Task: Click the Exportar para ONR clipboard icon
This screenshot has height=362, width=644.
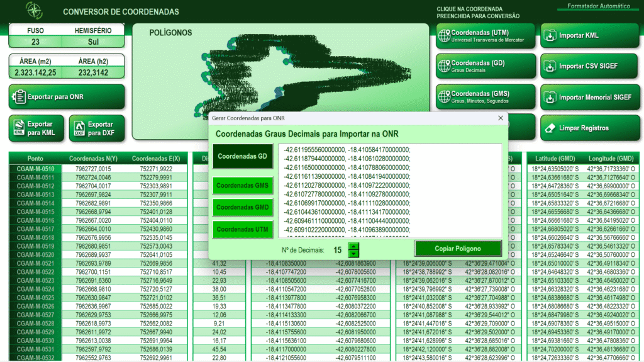Action: pyautogui.click(x=19, y=97)
